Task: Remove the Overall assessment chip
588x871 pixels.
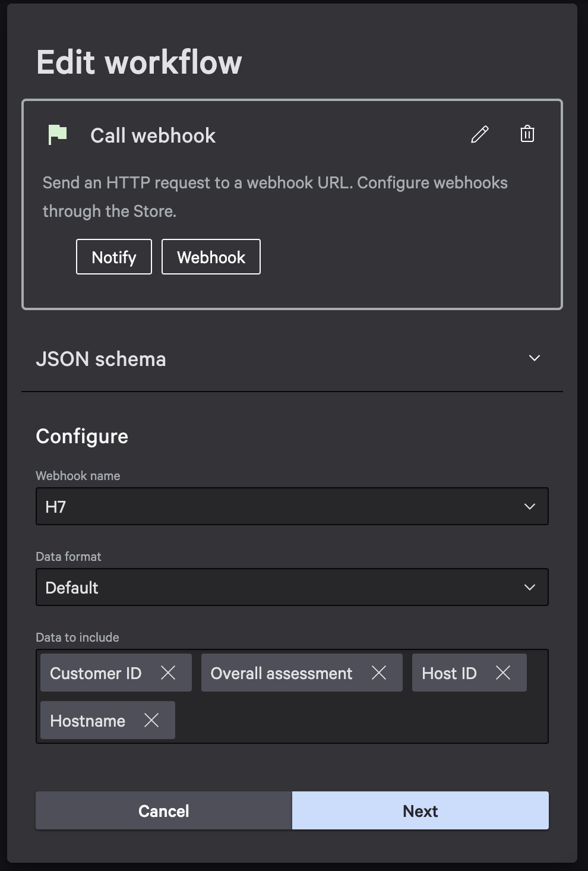Action: (379, 673)
